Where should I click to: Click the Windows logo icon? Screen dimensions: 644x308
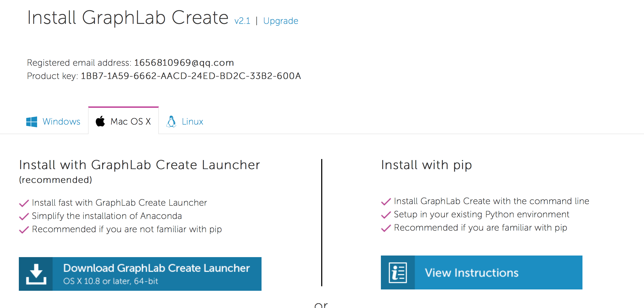(x=32, y=122)
